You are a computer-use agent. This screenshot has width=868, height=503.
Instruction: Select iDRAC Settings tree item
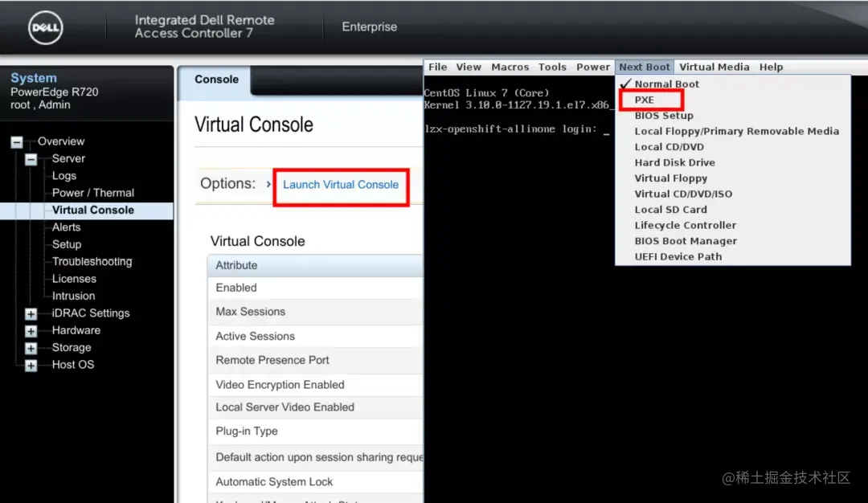click(x=91, y=313)
